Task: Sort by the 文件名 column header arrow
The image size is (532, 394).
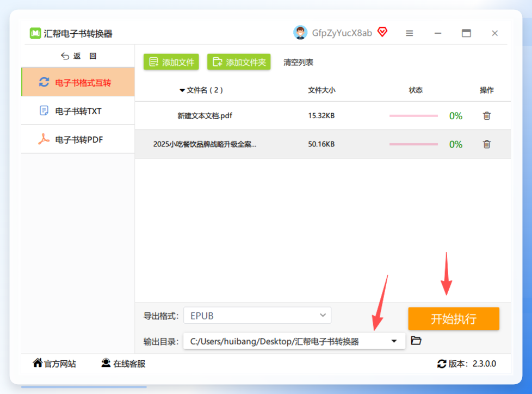Action: click(182, 90)
